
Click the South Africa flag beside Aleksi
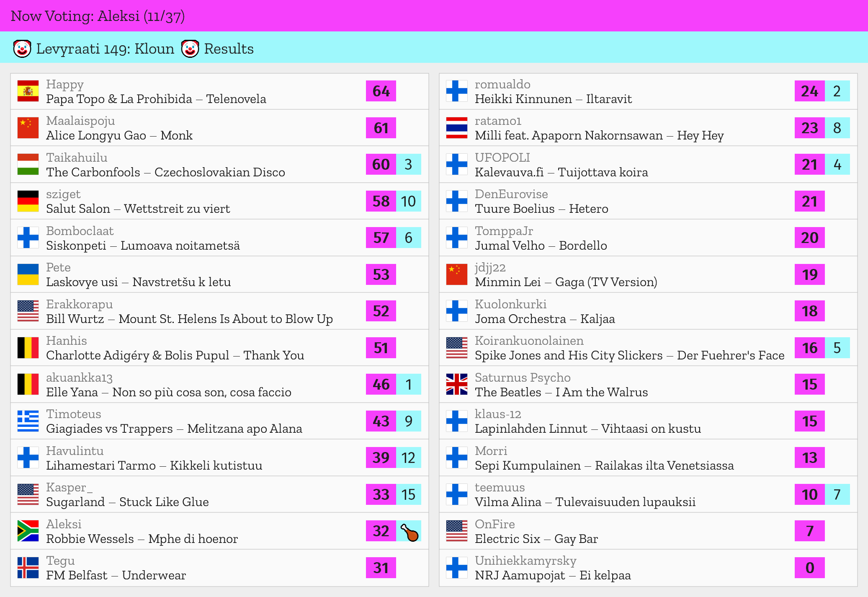(x=28, y=531)
